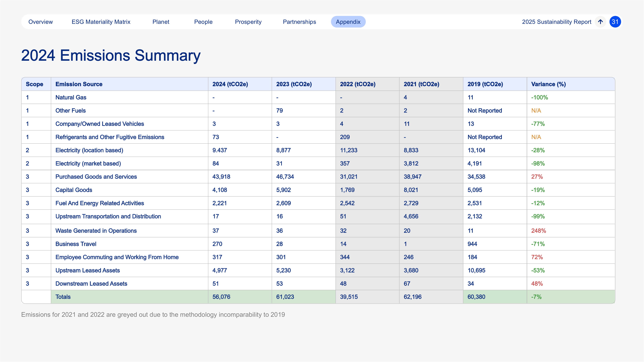Click the -7% total variance value
This screenshot has height=362, width=644.
pyautogui.click(x=536, y=297)
